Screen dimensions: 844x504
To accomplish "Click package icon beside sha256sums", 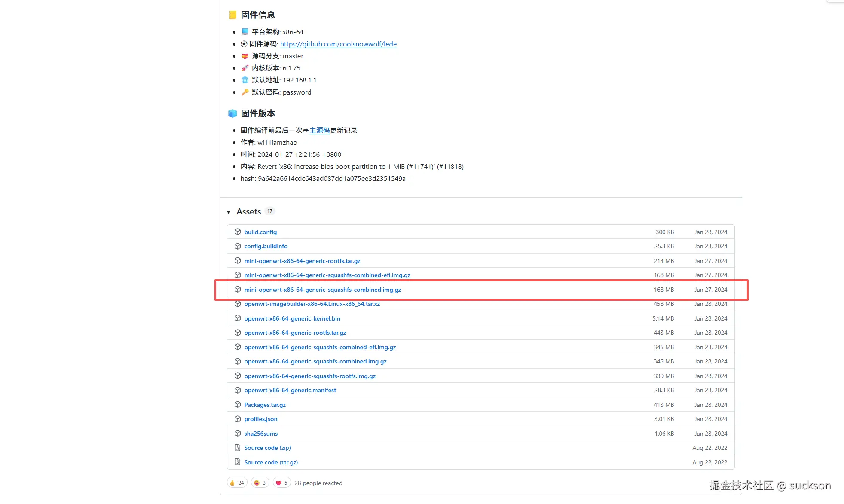I will coord(237,434).
